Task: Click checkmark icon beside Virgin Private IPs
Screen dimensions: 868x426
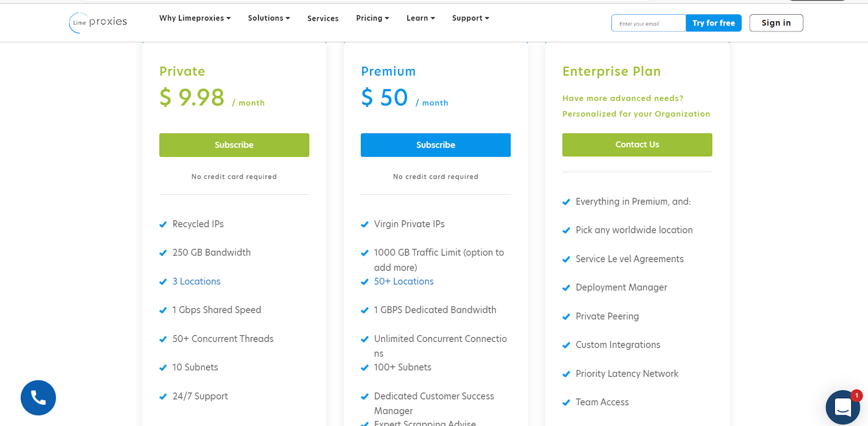Action: click(x=365, y=225)
